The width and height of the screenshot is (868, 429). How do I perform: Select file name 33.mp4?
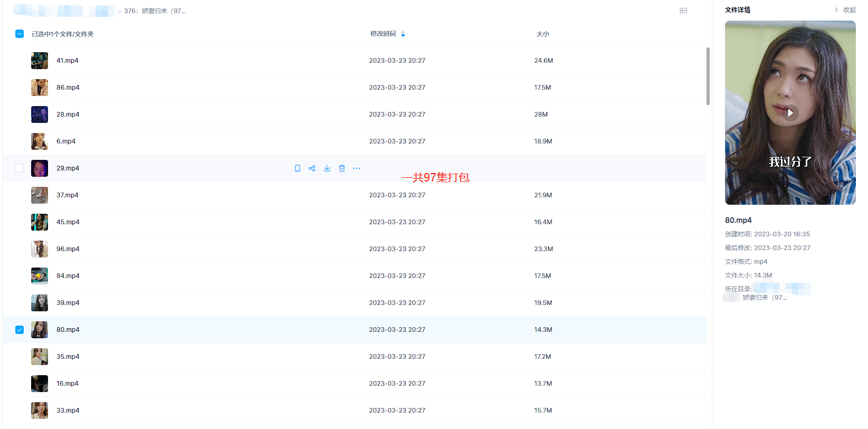point(68,411)
